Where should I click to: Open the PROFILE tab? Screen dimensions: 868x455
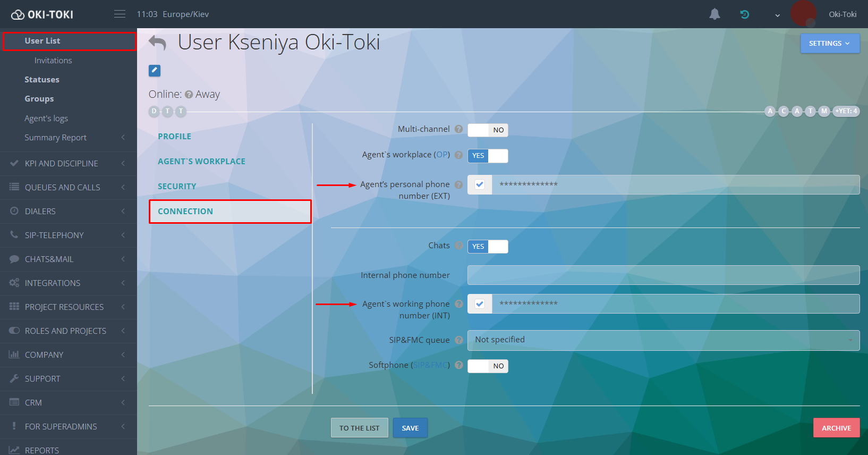[x=174, y=137]
